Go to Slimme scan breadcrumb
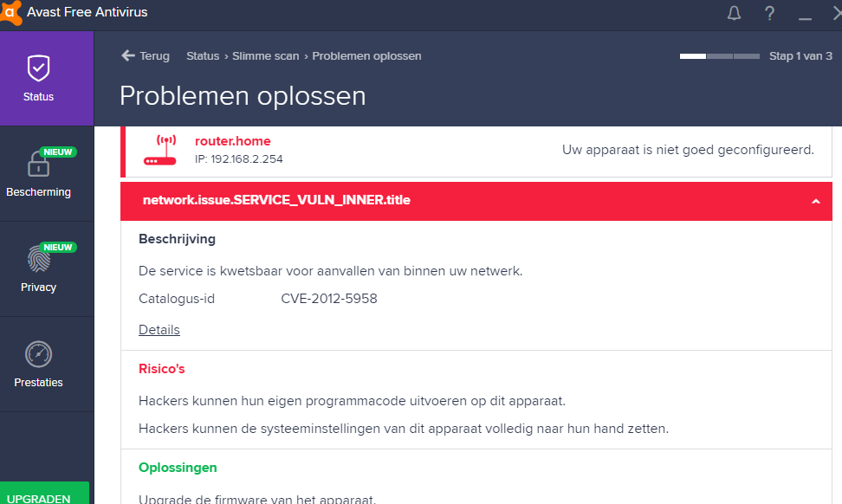Screen dimensions: 842x504 [267, 55]
